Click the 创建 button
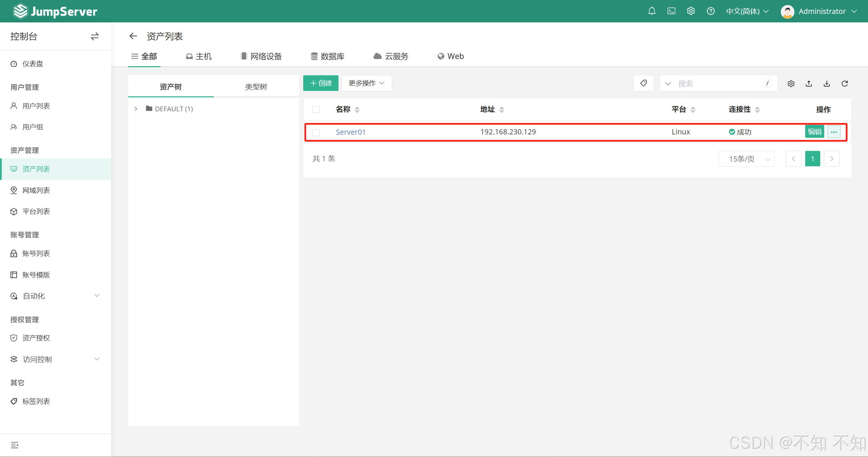 tap(321, 83)
